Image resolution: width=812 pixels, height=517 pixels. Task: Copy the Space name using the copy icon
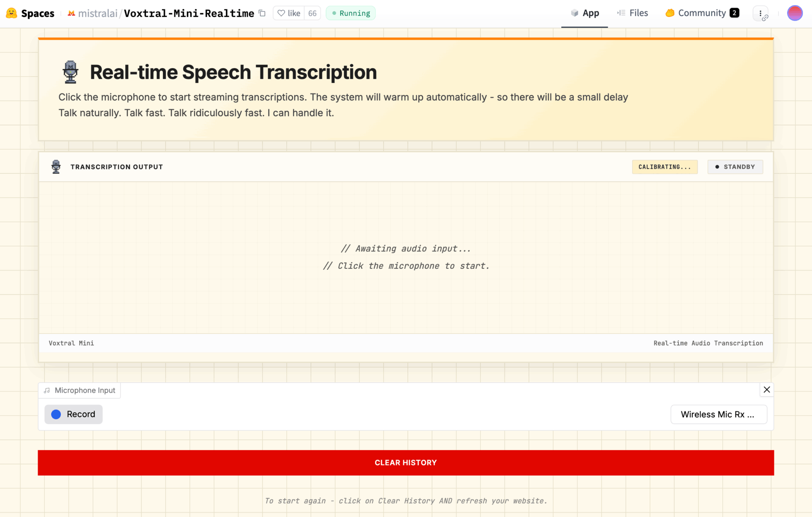tap(262, 13)
